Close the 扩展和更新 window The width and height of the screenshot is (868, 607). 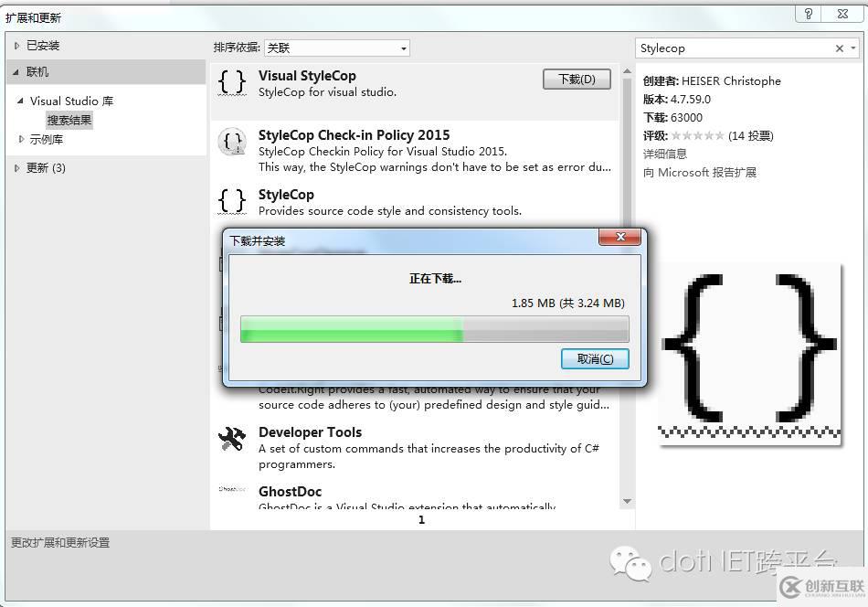click(x=843, y=14)
